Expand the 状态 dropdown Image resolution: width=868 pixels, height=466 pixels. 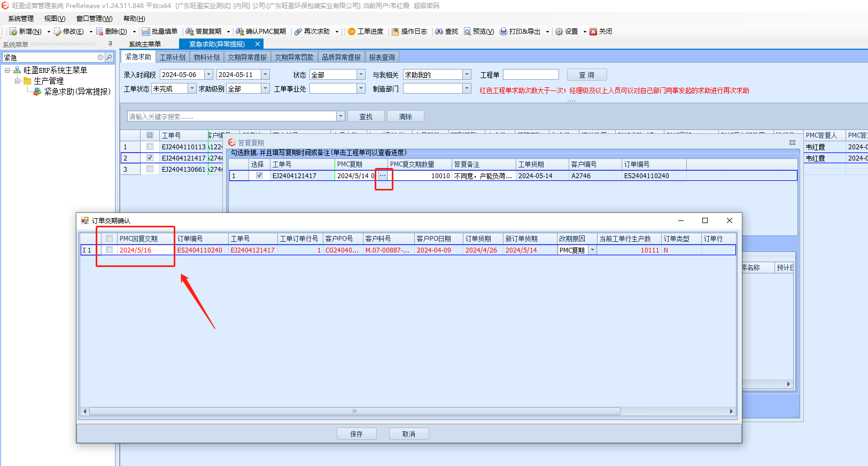(x=361, y=74)
